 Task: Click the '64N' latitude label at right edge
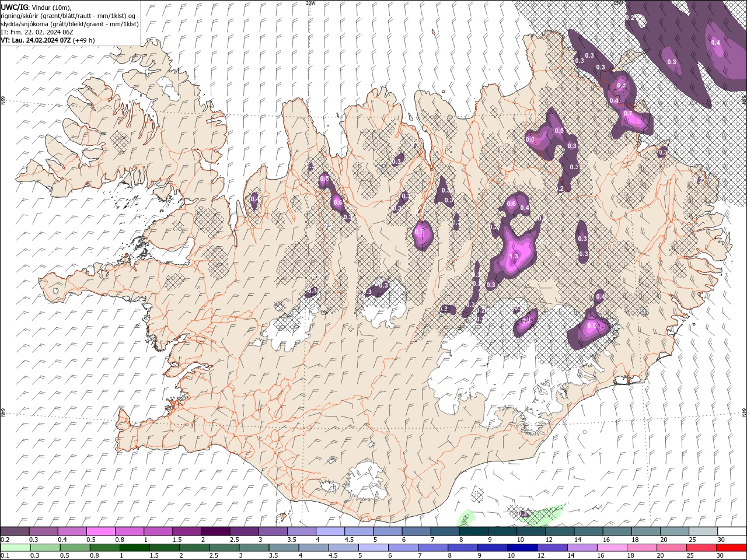point(744,412)
